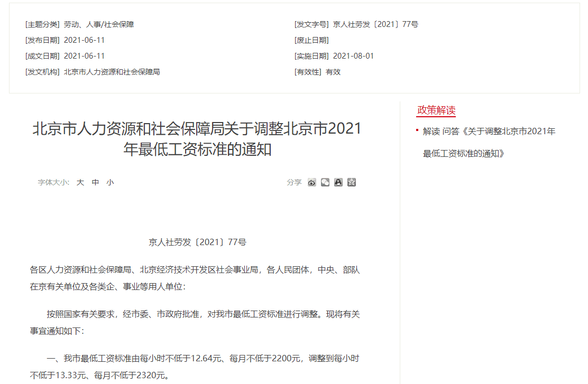
Task: Click the notice title 北京市人力资源和社会保障局关于调整…
Action: [x=197, y=139]
